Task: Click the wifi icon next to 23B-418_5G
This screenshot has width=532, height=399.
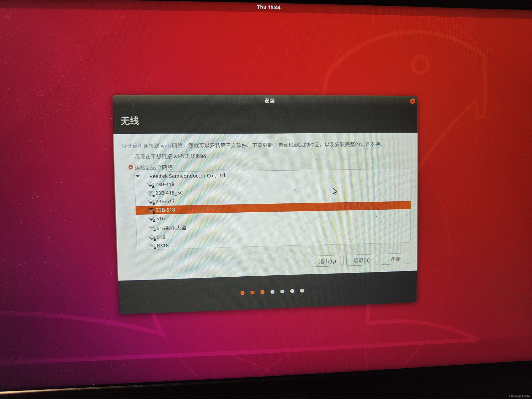Action: tap(151, 193)
